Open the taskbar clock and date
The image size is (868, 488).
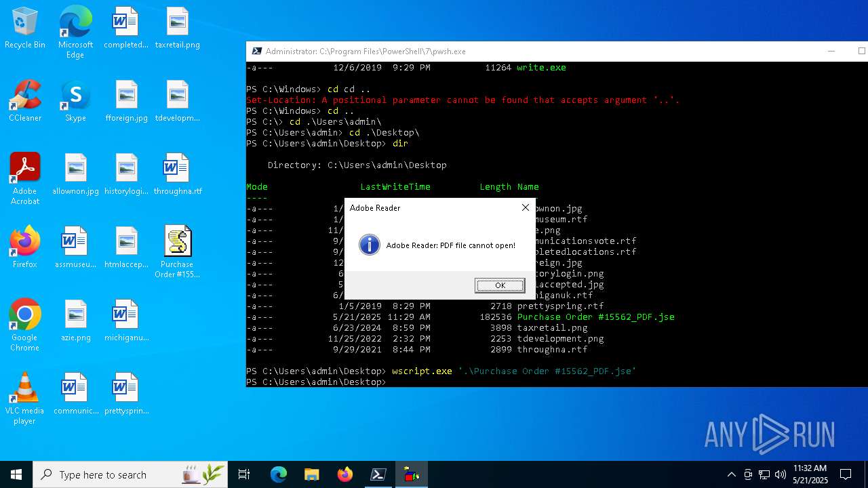tap(810, 474)
